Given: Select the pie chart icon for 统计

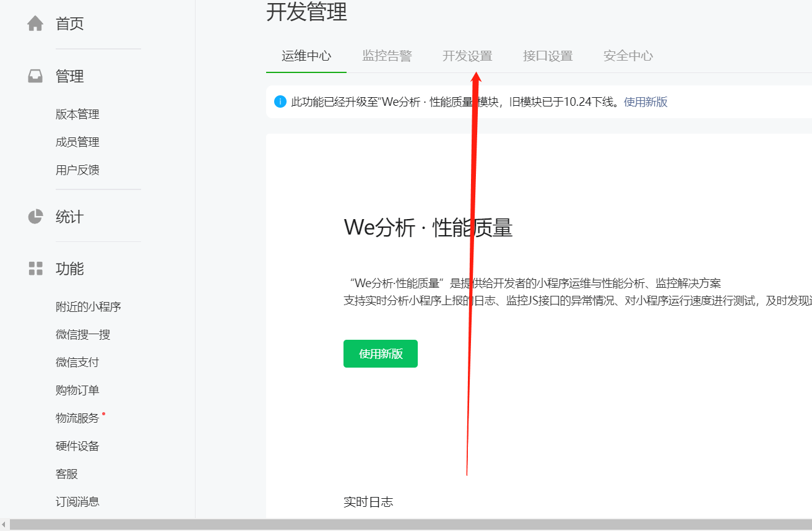Looking at the screenshot, I should pos(35,217).
